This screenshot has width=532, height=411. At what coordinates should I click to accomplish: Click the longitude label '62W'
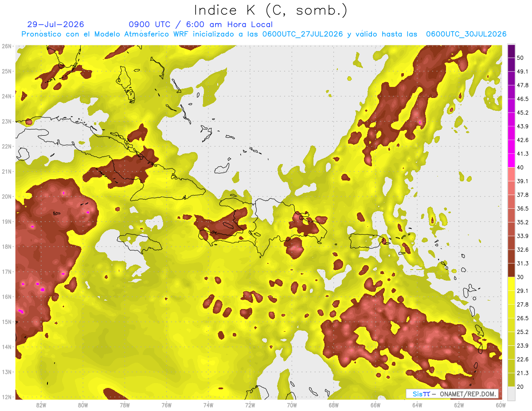click(x=459, y=405)
